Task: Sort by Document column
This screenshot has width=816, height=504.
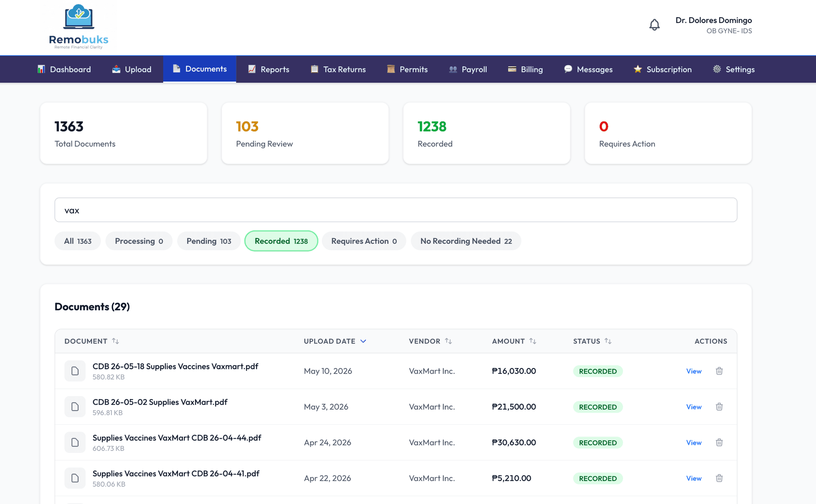Action: pyautogui.click(x=92, y=341)
